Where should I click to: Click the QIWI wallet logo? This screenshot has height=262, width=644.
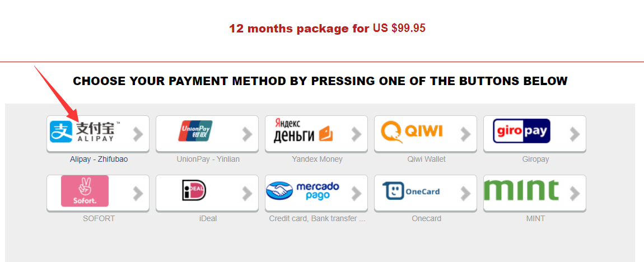[x=412, y=132]
